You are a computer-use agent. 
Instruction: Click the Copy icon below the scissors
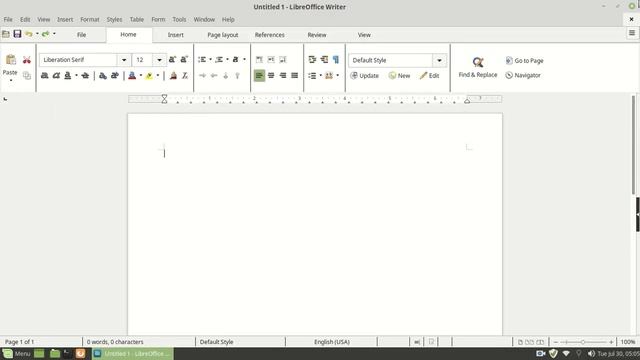click(x=27, y=76)
